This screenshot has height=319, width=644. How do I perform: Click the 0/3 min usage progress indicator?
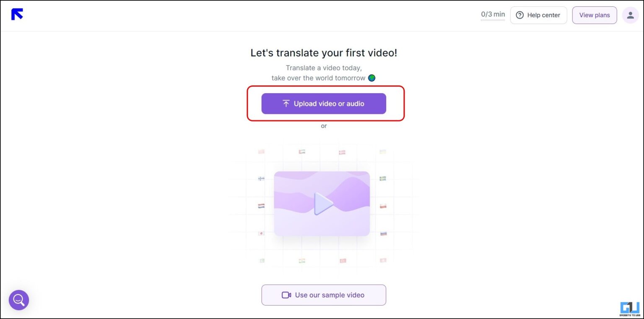(x=492, y=14)
